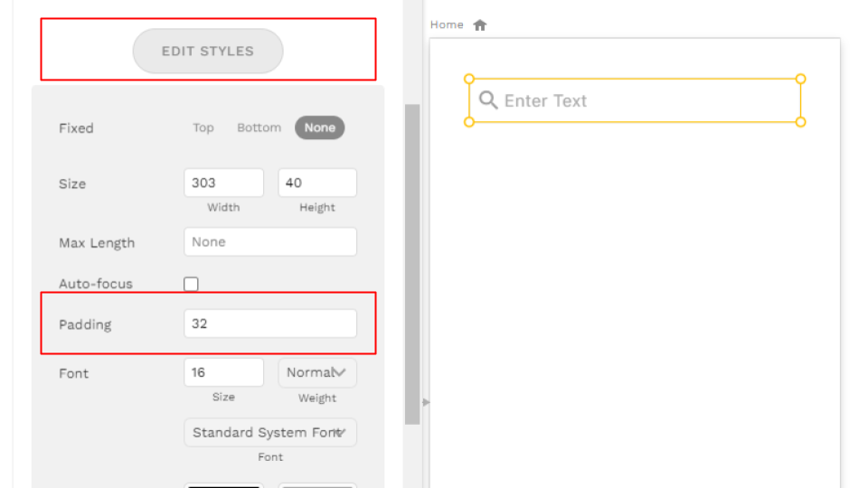
Task: Click the Max Length input field
Action: [270, 242]
